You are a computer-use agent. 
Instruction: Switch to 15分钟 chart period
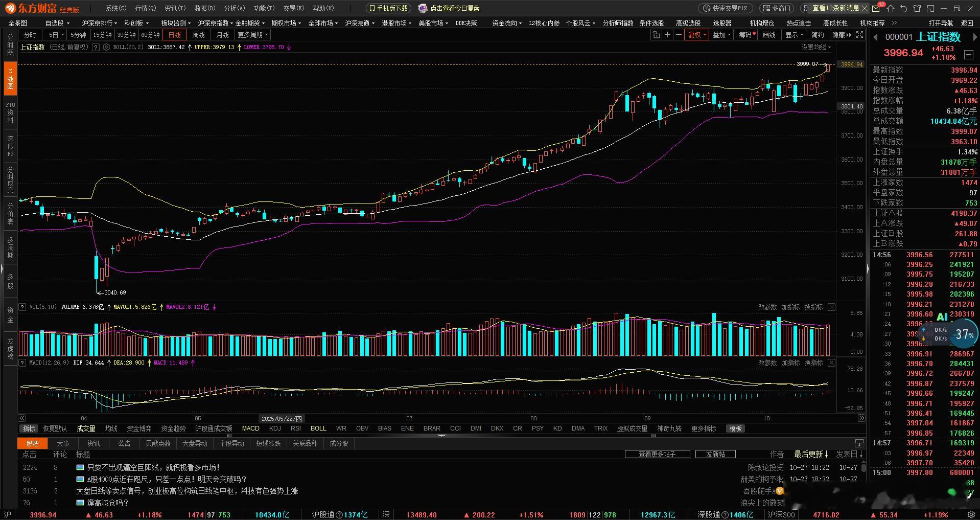pyautogui.click(x=102, y=35)
